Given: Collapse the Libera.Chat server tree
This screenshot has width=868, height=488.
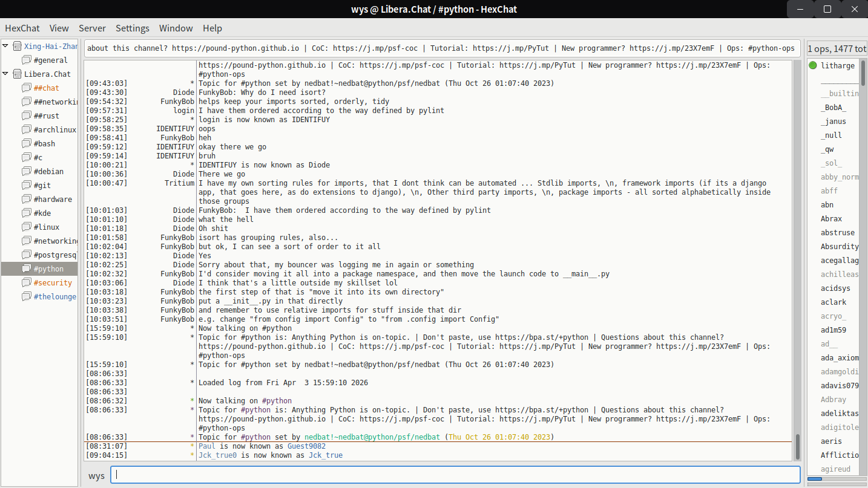Looking at the screenshot, I should pos(5,74).
